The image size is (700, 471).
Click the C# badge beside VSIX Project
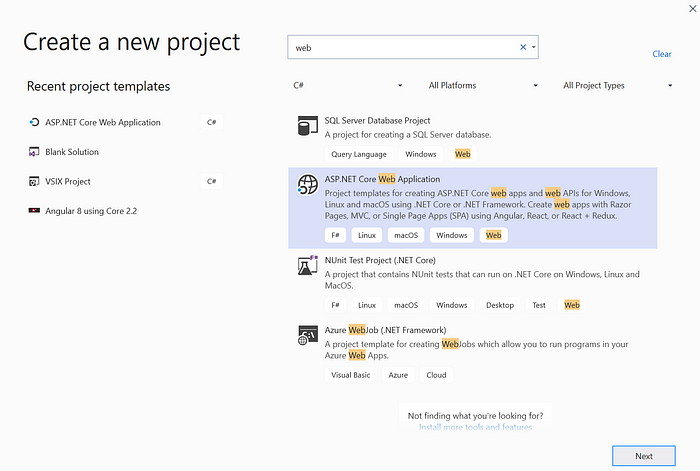click(x=212, y=181)
